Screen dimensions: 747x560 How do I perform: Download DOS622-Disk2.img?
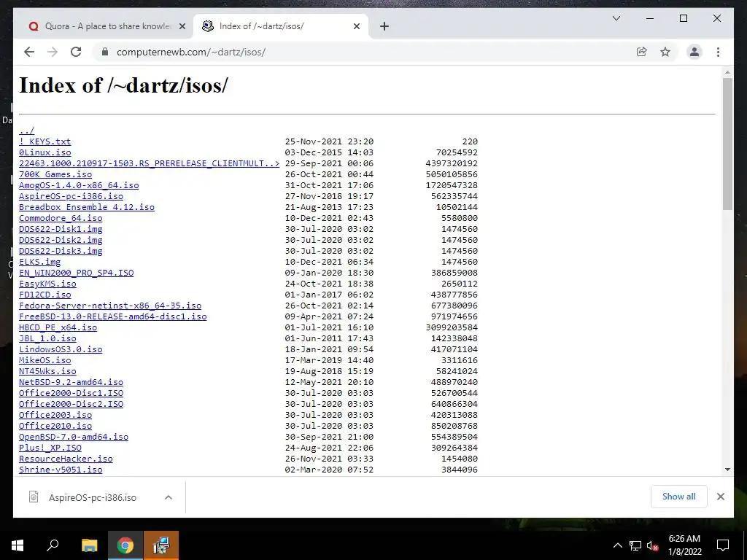(x=61, y=240)
